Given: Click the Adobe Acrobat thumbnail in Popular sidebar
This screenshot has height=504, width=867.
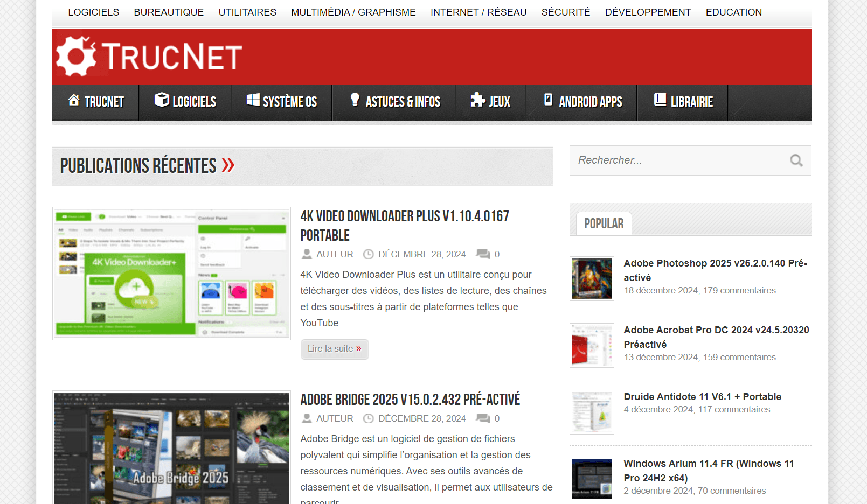Looking at the screenshot, I should point(591,345).
